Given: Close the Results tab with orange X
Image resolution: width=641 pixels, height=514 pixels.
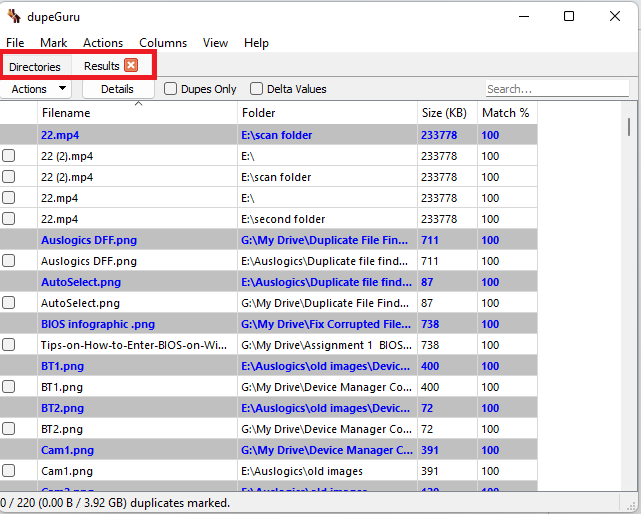Looking at the screenshot, I should point(131,66).
